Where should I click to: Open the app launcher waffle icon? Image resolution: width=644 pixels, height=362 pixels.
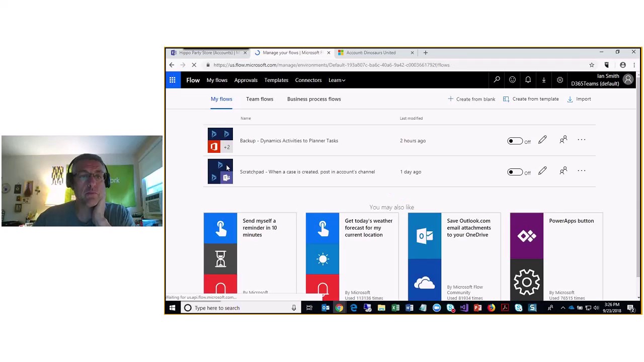tap(172, 80)
